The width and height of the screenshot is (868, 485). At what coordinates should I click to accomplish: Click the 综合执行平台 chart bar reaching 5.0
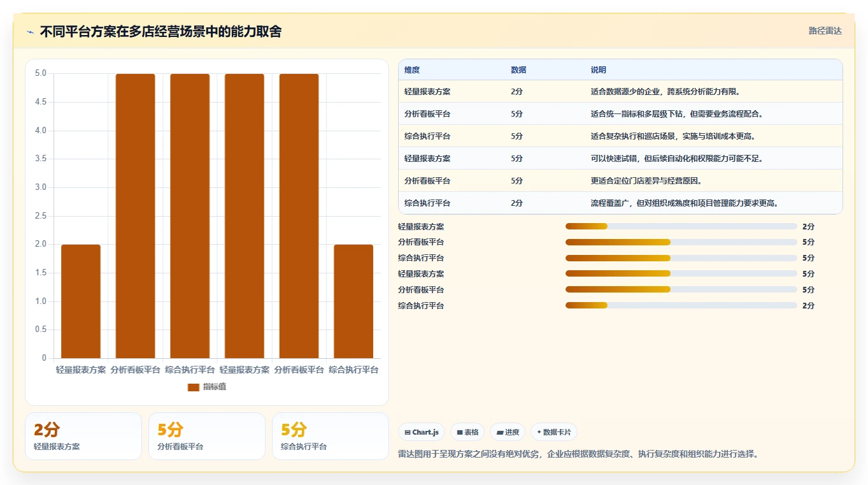(x=190, y=216)
